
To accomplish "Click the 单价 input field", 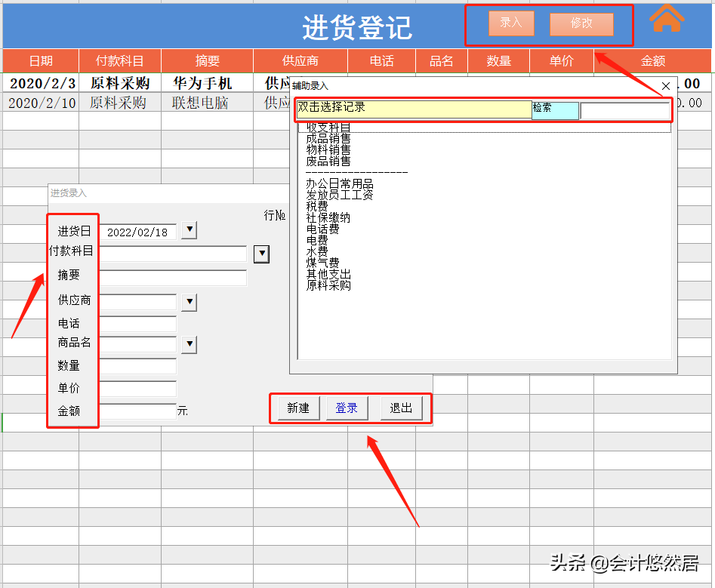I will 138,389.
